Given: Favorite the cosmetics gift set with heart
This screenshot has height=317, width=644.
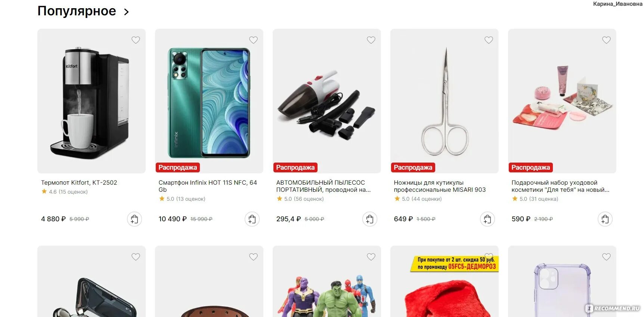Looking at the screenshot, I should [606, 40].
